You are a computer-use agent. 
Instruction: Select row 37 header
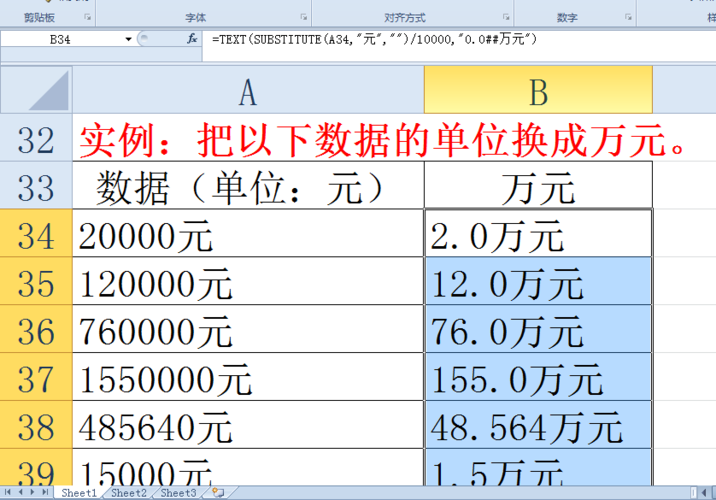click(x=36, y=377)
